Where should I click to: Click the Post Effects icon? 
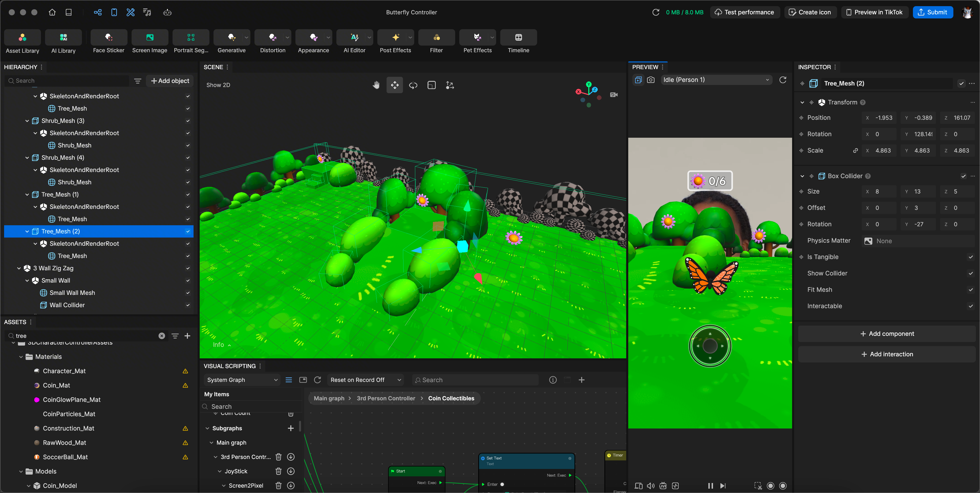(x=395, y=38)
